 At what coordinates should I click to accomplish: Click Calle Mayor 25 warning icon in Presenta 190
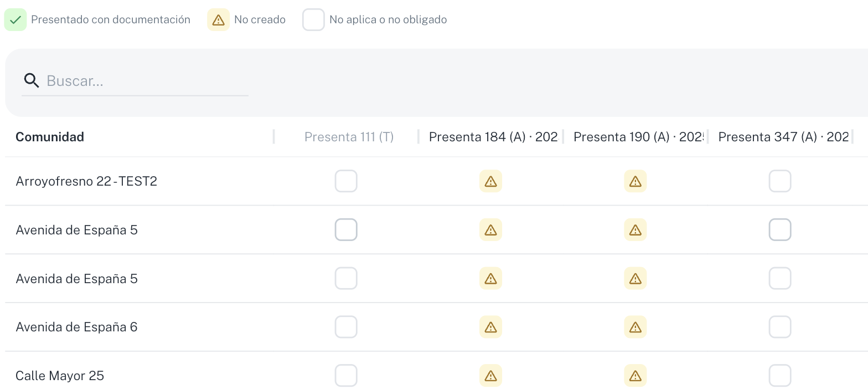(635, 376)
